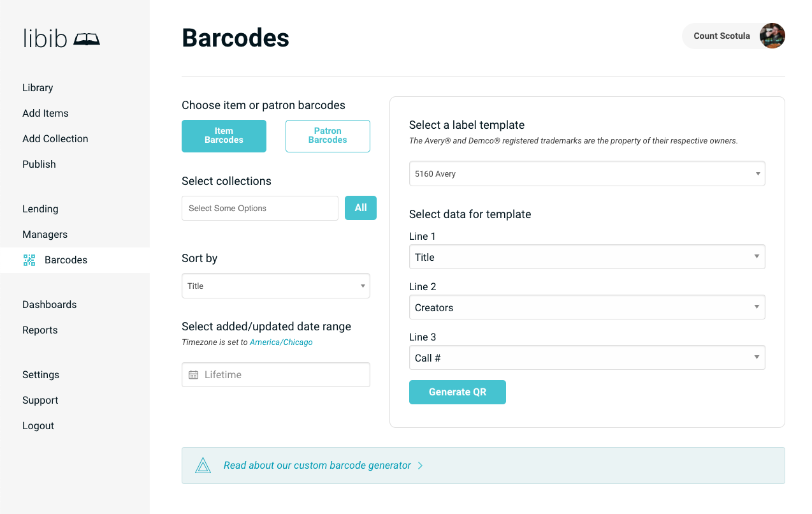This screenshot has width=812, height=514.
Task: Select the Barcodes QR icon in sidebar
Action: click(29, 260)
